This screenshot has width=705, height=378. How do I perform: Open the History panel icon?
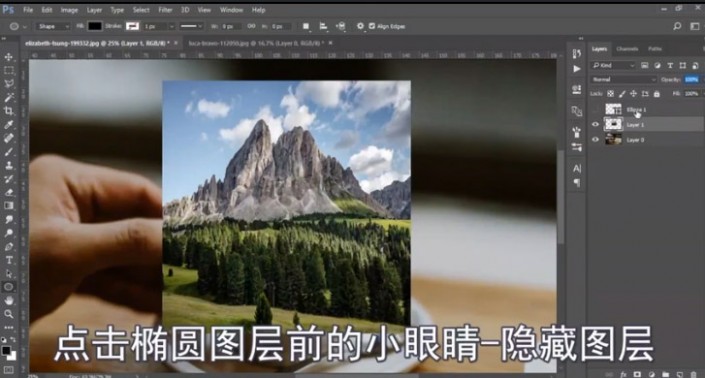577,54
